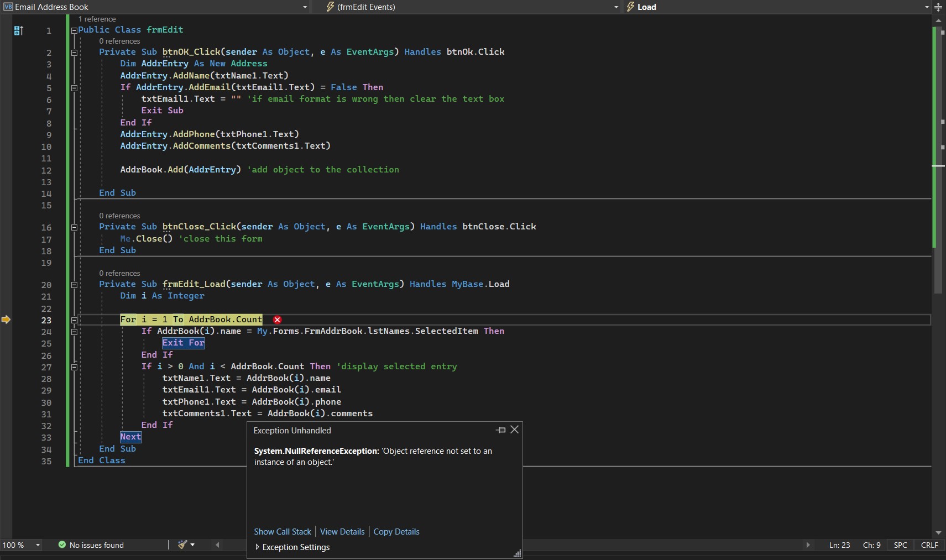Click the inheritance margin icon beside line 1
The height and width of the screenshot is (560, 946).
[x=18, y=30]
